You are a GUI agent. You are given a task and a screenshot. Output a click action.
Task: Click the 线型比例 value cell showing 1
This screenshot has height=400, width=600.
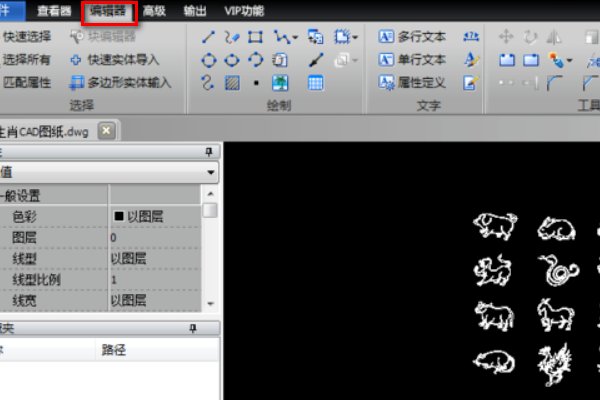point(155,280)
